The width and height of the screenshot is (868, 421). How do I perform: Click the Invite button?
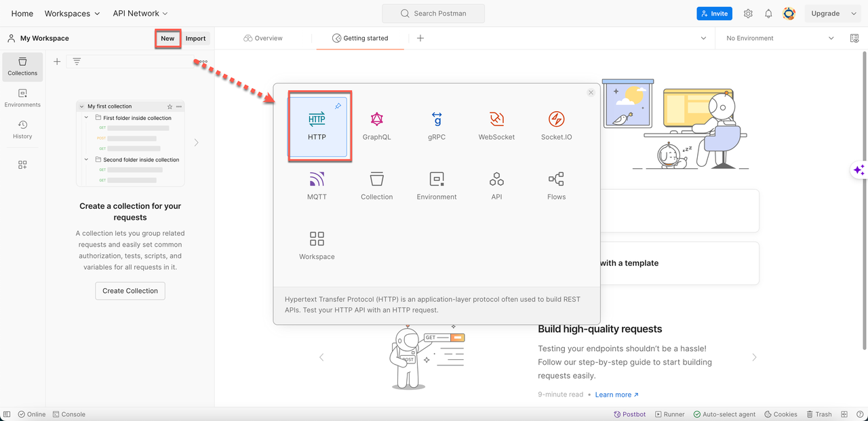click(x=714, y=14)
